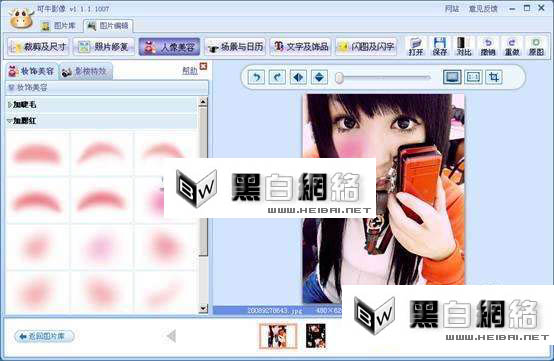Image resolution: width=554 pixels, height=361 pixels.
Task: Switch to fit-to-screen view mode
Action: coord(452,77)
